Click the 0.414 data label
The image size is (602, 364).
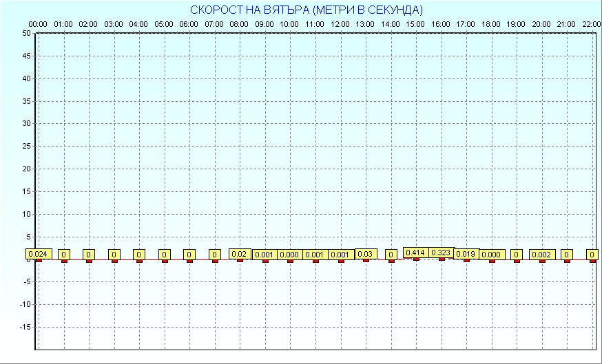[415, 253]
